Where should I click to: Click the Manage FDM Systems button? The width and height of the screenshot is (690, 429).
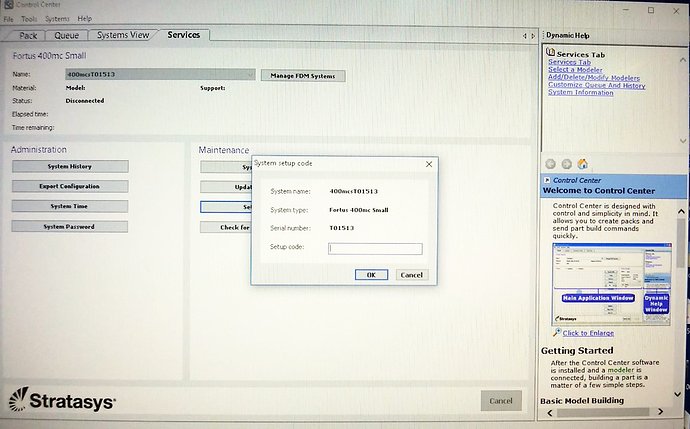click(303, 76)
